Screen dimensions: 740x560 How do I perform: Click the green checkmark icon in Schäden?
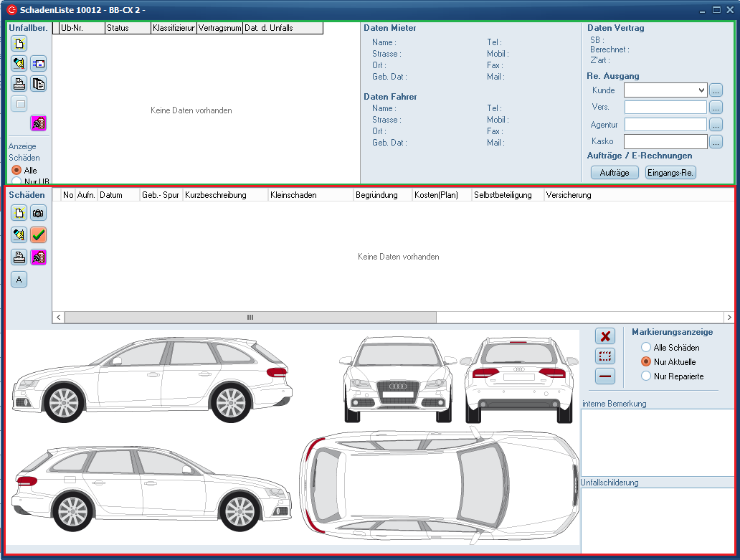pyautogui.click(x=39, y=234)
